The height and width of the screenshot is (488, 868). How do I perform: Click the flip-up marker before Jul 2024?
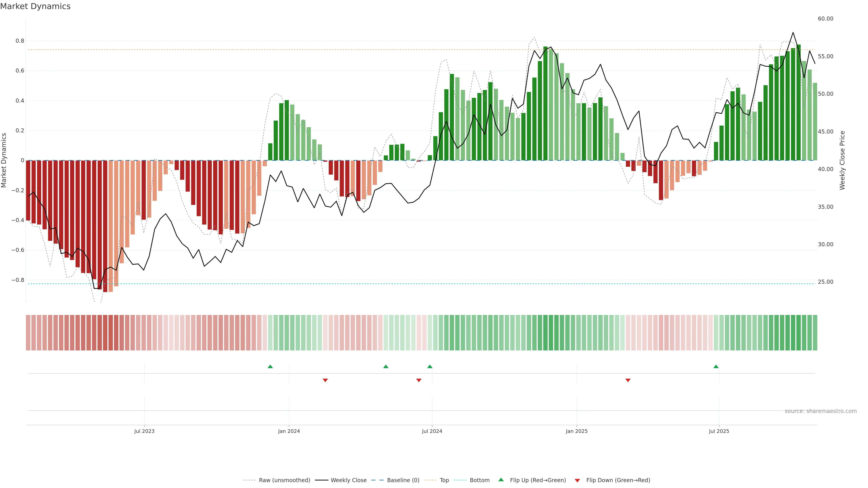pos(430,366)
